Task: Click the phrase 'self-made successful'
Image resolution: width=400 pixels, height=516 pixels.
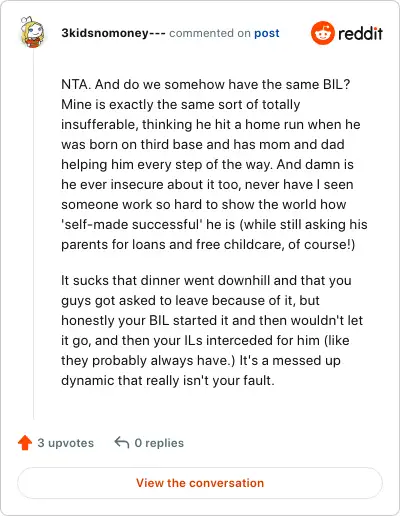Action: (132, 224)
